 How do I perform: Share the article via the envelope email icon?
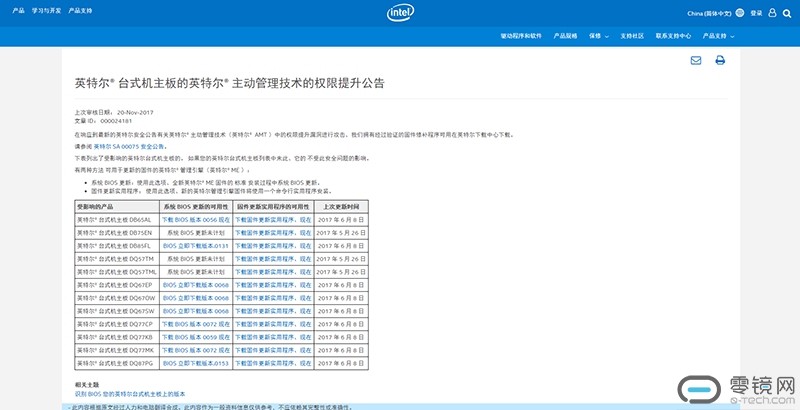(695, 60)
